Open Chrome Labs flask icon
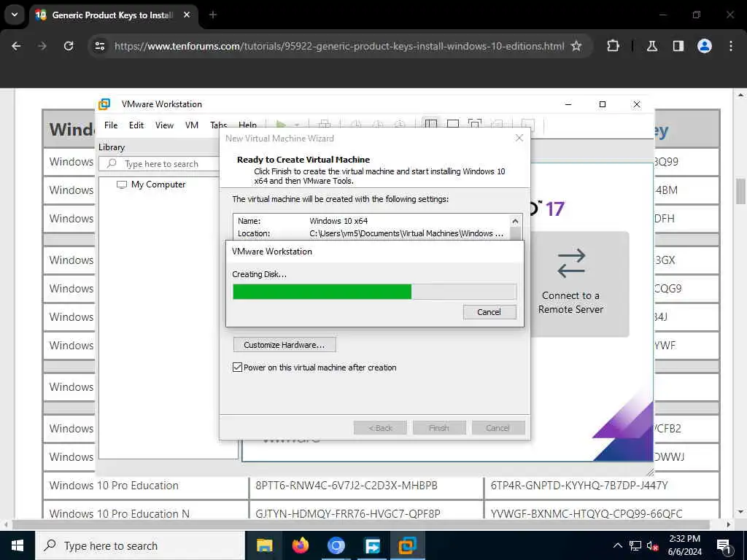747x560 pixels. (652, 46)
